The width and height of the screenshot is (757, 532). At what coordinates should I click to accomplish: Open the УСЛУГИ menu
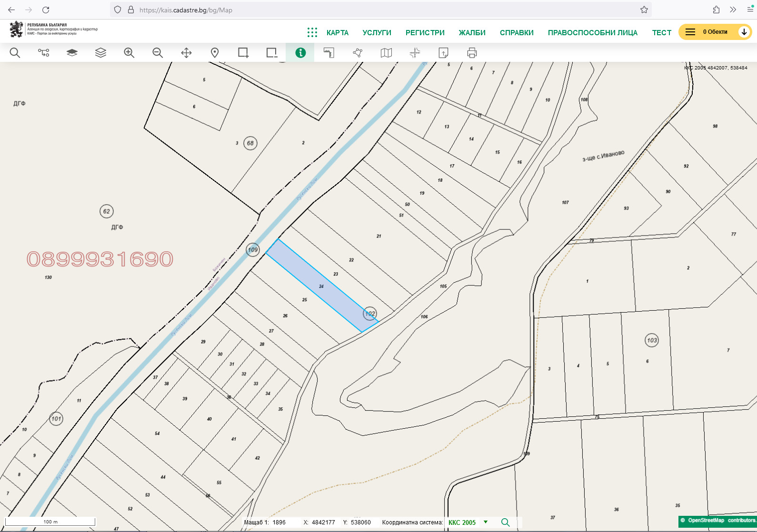[377, 33]
